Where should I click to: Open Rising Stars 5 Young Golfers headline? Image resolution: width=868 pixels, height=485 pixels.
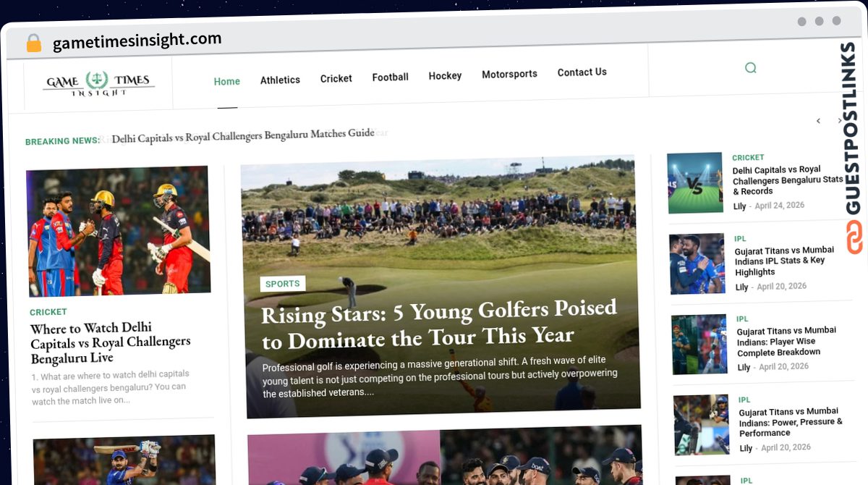click(x=439, y=324)
